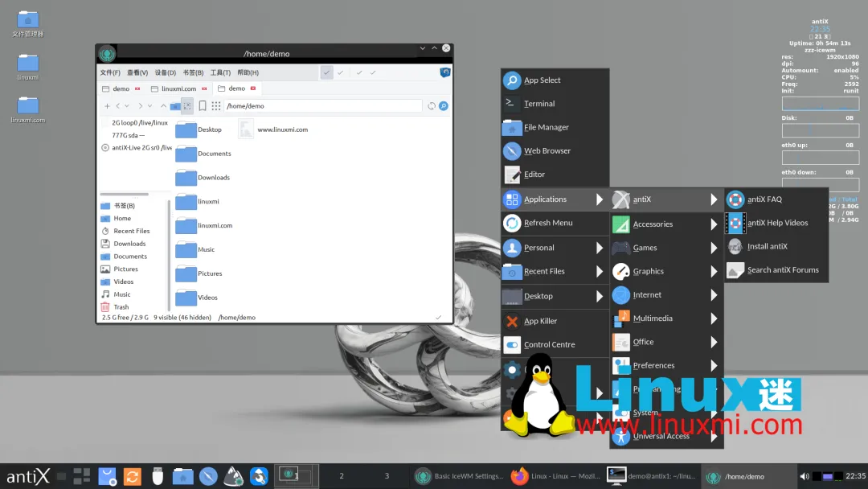Select antiX-Live 2G sr0 device
Image resolution: width=868 pixels, height=489 pixels.
(x=136, y=148)
